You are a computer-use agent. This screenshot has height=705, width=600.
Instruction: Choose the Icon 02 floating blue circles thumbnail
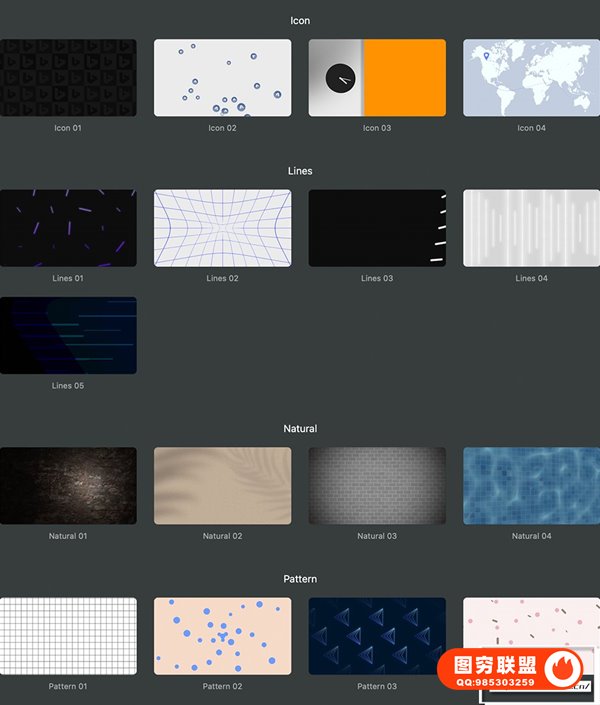222,78
